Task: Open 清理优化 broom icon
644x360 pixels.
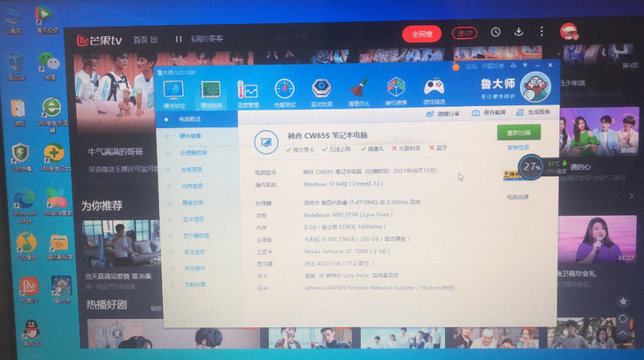Action: [x=358, y=88]
